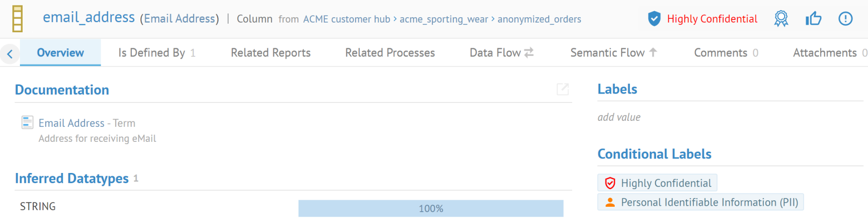Click add value under Labels
This screenshot has width=868, height=224.
pos(619,117)
